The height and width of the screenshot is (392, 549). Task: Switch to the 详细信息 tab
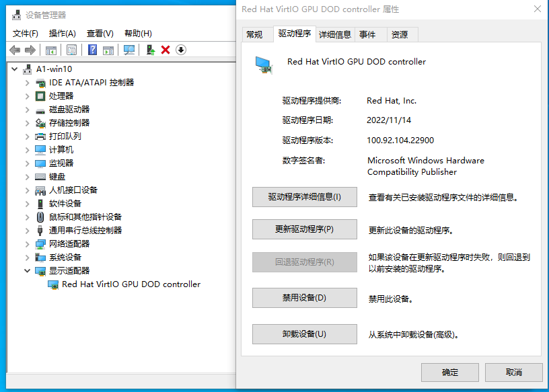tap(334, 34)
